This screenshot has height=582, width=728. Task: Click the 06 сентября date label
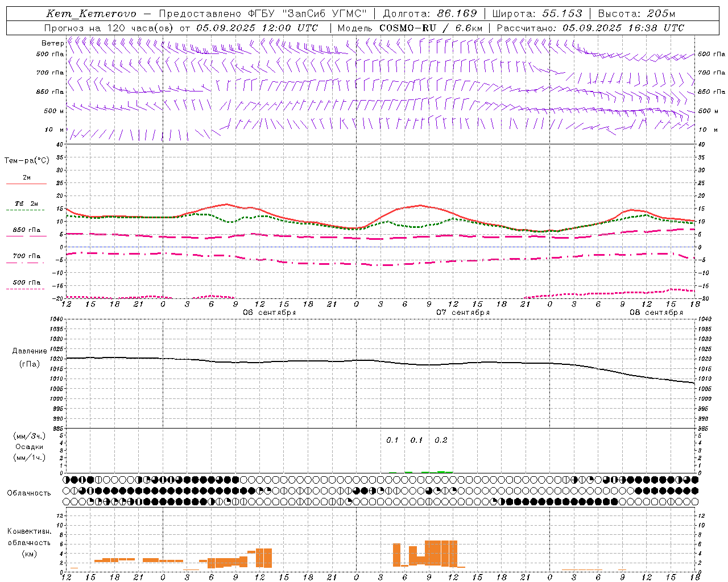point(269,313)
